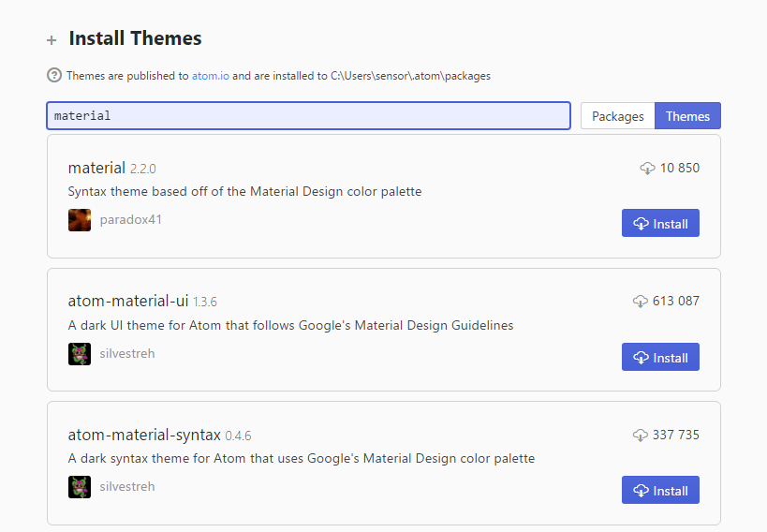
Task: Focus the theme search field containing material
Action: [x=309, y=116]
